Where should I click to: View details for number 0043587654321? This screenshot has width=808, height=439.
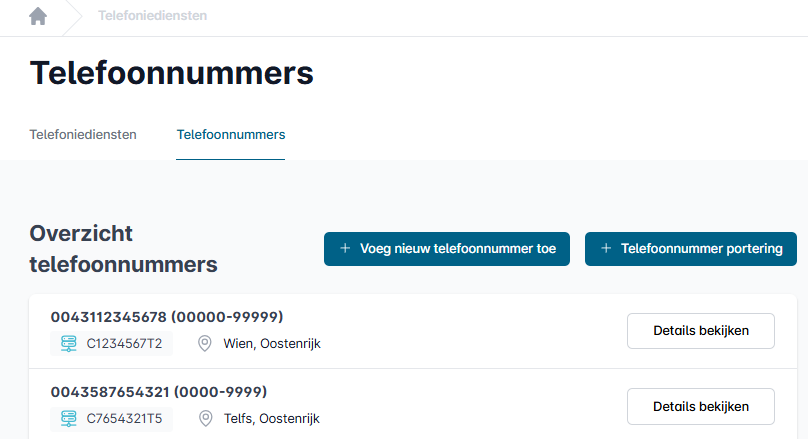point(701,407)
